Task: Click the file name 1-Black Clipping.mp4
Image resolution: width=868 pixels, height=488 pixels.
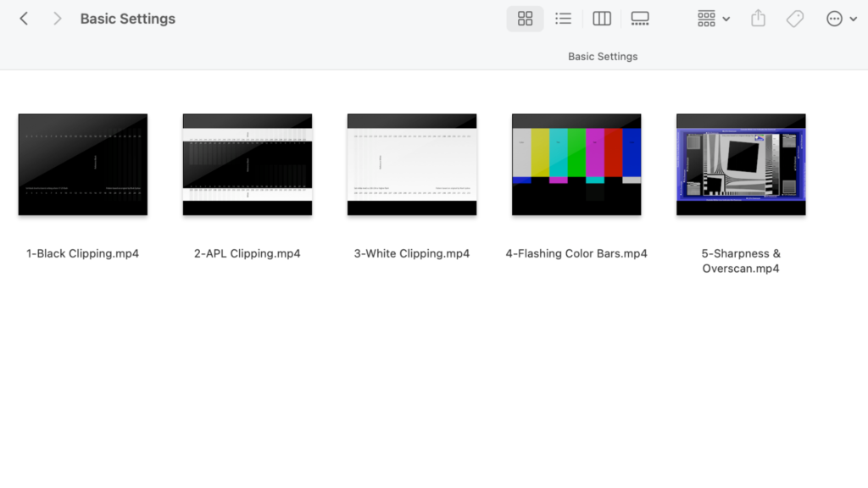Action: point(83,253)
